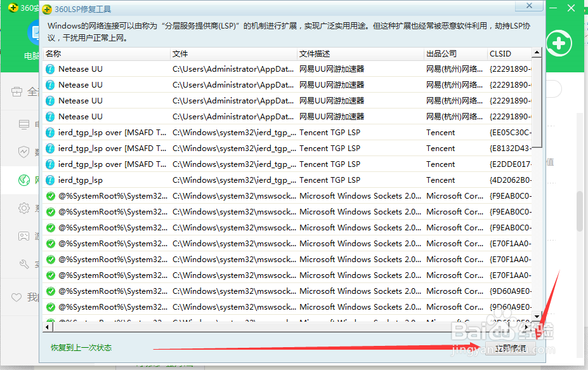588x370 pixels.
Task: Sort list by the 文件 column header
Action: pyautogui.click(x=233, y=54)
